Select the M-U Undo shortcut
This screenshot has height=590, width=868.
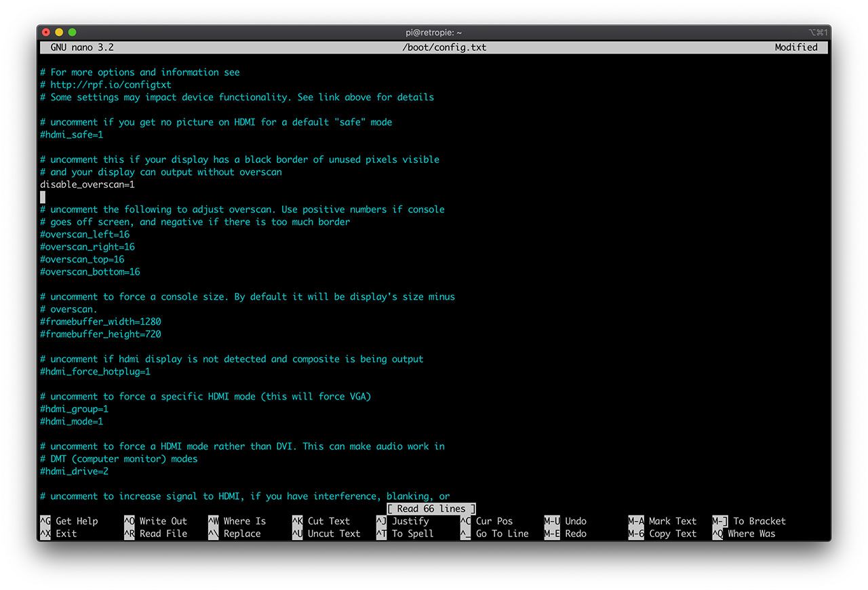point(566,521)
